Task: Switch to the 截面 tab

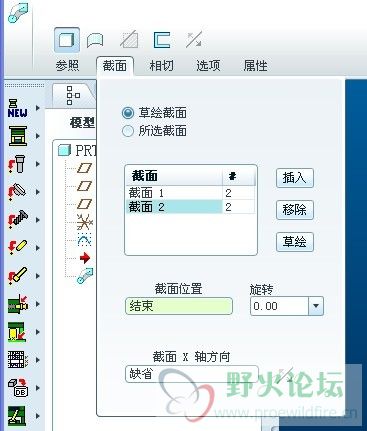Action: point(115,65)
